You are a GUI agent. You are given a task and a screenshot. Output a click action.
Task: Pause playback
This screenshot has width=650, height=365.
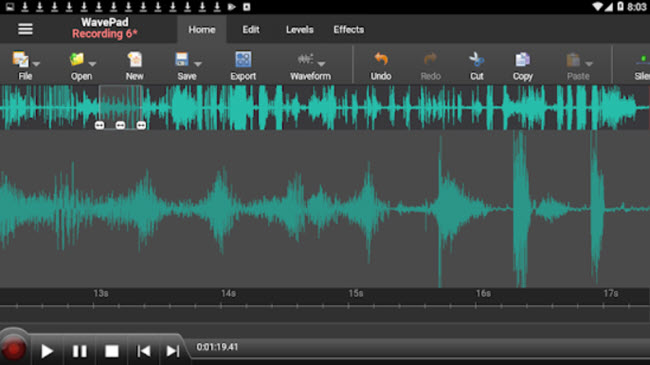click(80, 351)
